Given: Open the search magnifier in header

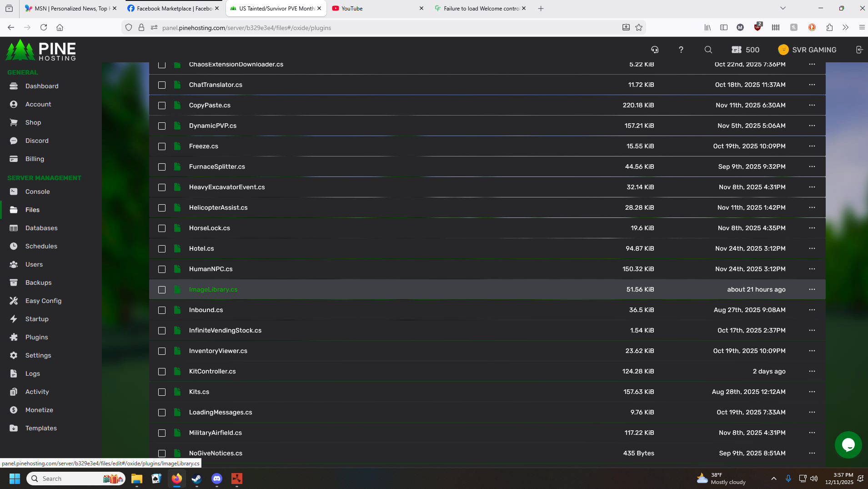Looking at the screenshot, I should coord(708,50).
